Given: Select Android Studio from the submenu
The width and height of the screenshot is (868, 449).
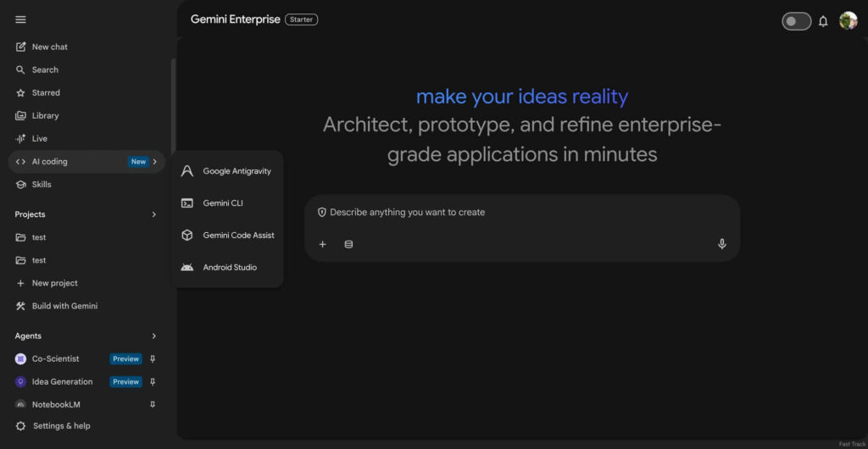Looking at the screenshot, I should tap(227, 267).
